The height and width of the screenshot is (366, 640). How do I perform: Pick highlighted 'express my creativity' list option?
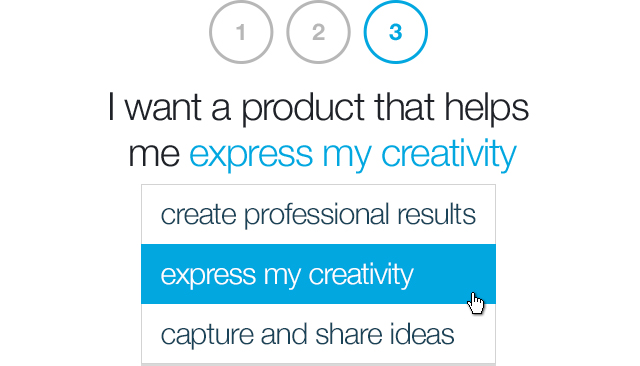[x=318, y=274]
